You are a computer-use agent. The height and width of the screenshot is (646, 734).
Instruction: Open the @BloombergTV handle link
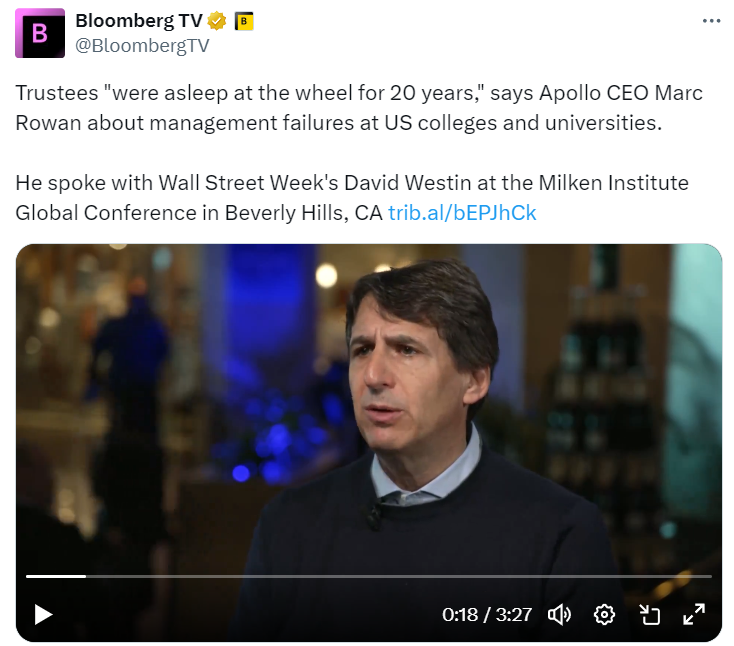[142, 45]
